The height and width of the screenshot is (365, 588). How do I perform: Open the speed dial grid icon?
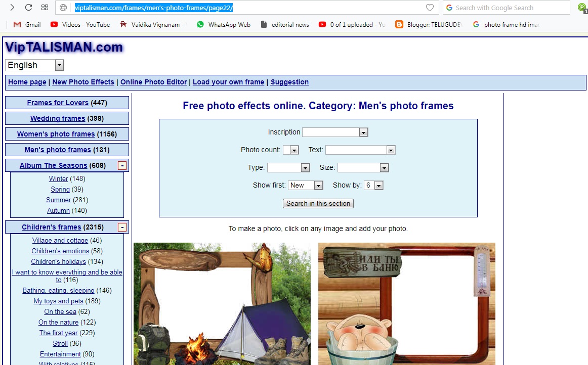point(45,8)
